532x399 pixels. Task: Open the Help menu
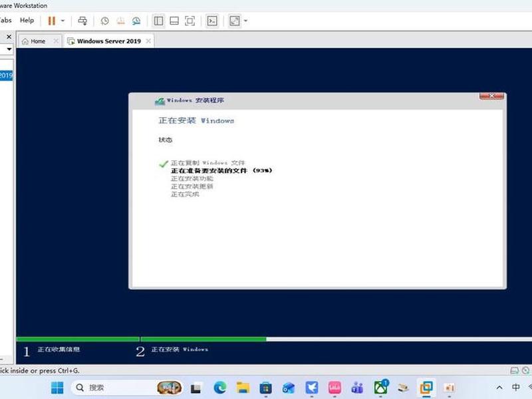click(x=27, y=21)
